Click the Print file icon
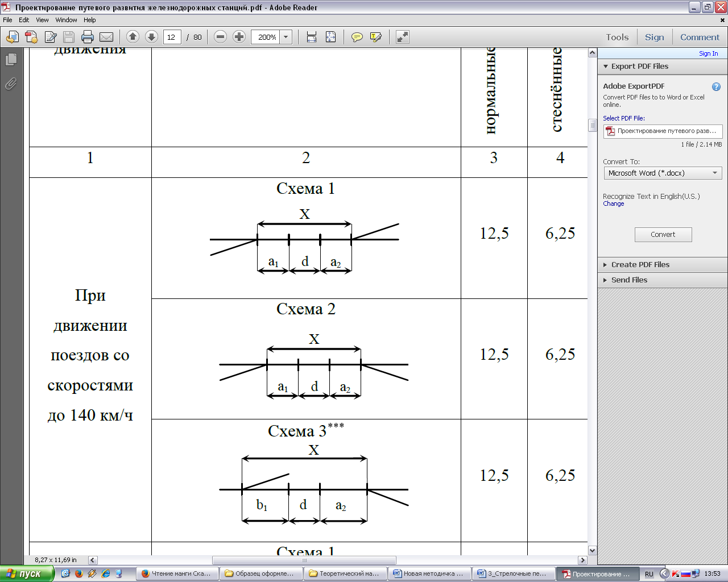 (x=87, y=38)
